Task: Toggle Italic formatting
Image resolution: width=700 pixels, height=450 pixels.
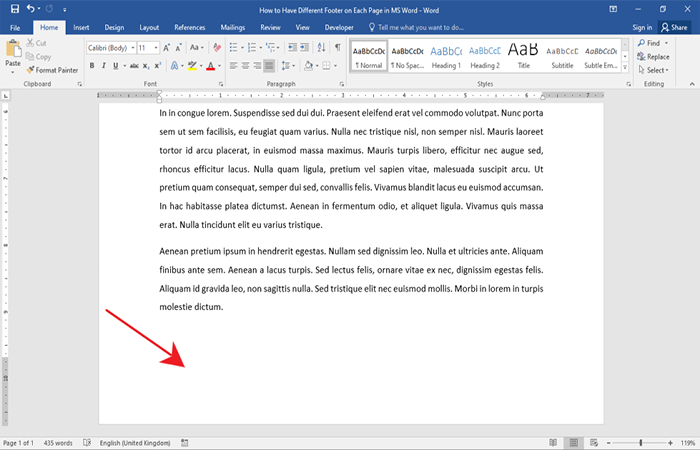Action: tap(104, 66)
